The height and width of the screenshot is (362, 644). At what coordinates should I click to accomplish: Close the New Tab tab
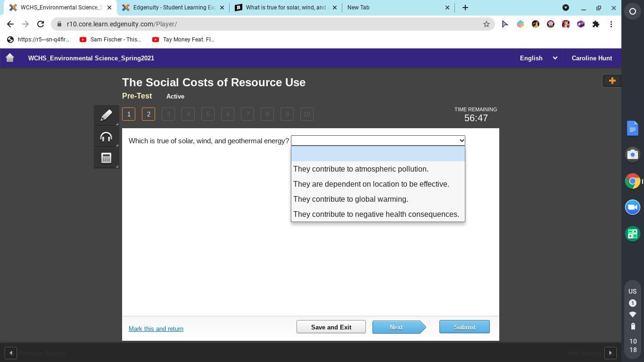[447, 8]
